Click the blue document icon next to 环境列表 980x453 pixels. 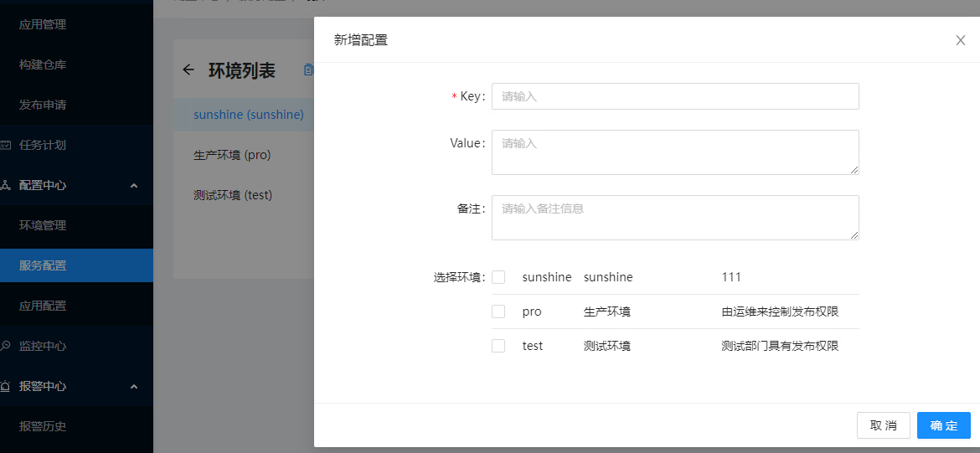click(308, 70)
